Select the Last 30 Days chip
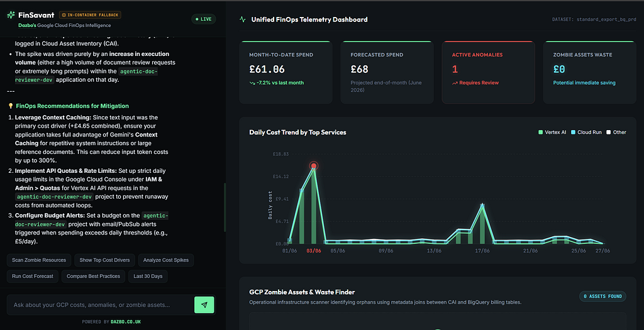Viewport: 644px width, 330px height. [148, 276]
